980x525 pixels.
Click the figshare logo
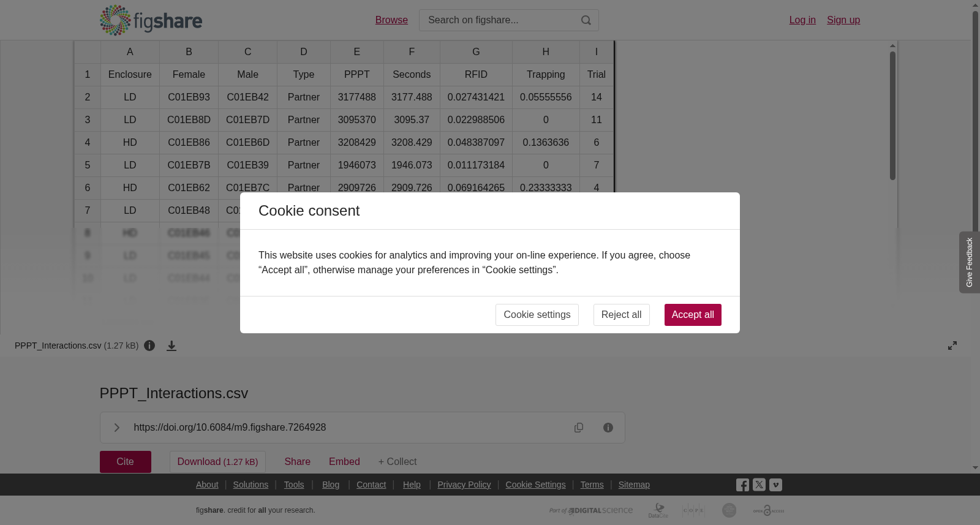click(151, 20)
